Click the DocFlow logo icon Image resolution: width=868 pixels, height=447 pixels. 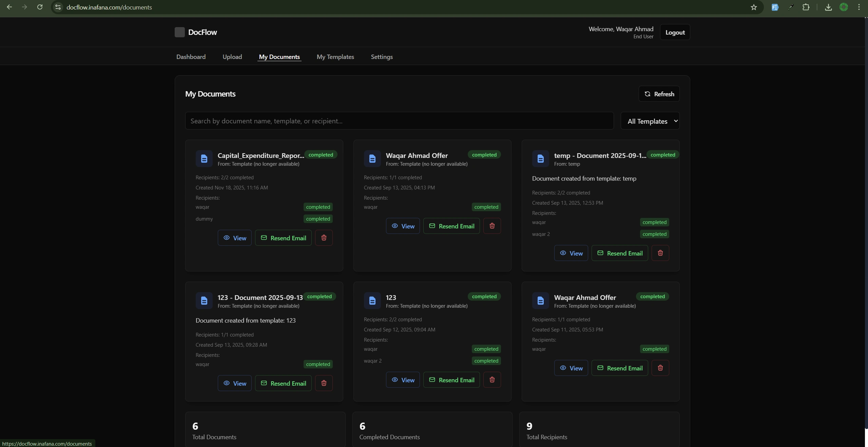pyautogui.click(x=179, y=32)
